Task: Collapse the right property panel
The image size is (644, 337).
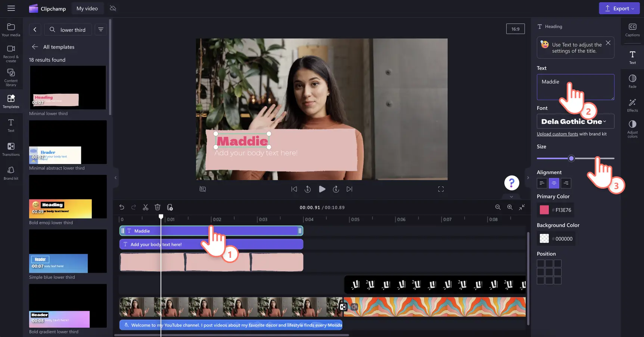Action: click(528, 178)
